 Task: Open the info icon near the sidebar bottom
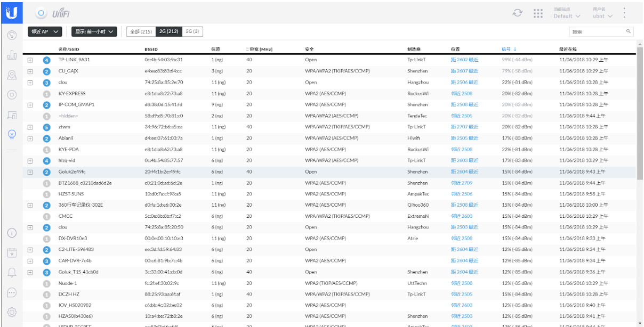(x=12, y=233)
